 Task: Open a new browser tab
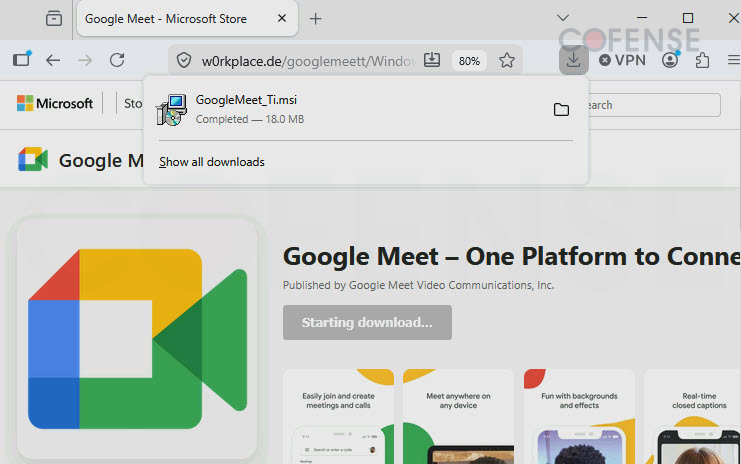click(x=315, y=18)
